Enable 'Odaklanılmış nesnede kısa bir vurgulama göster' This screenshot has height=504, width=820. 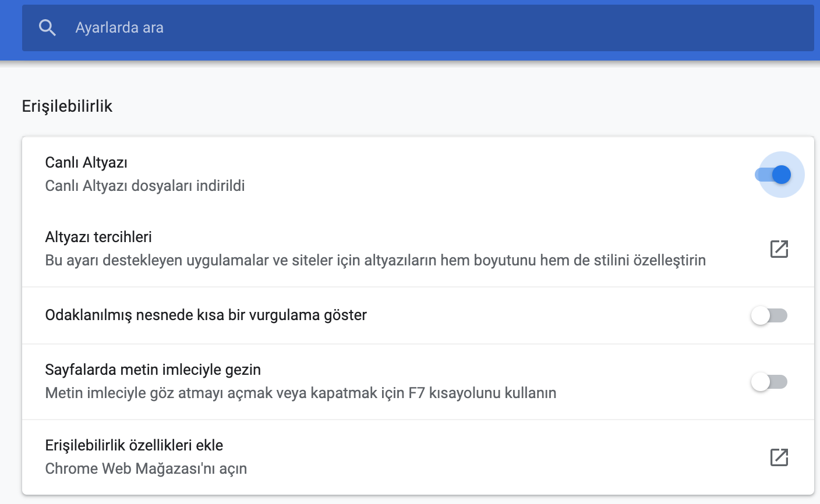769,315
